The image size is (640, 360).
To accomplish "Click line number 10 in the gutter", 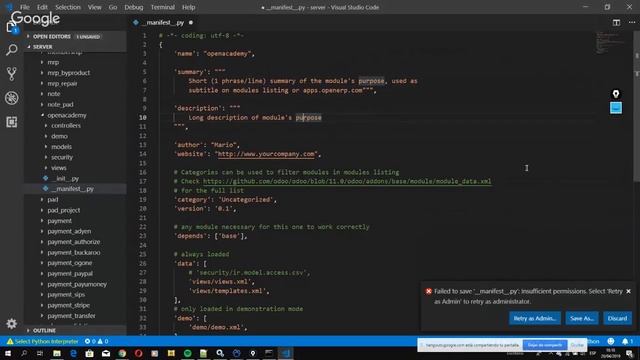I will (142, 118).
